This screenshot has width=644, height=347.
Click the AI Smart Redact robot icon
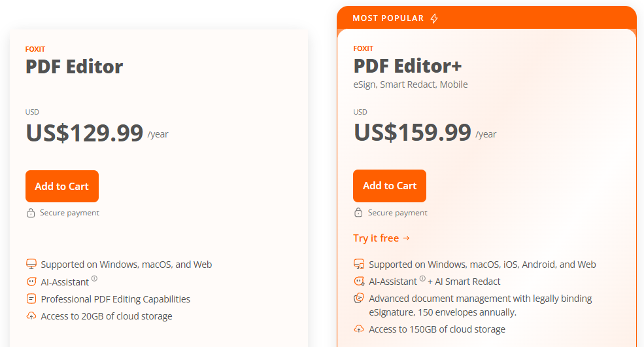[358, 282]
